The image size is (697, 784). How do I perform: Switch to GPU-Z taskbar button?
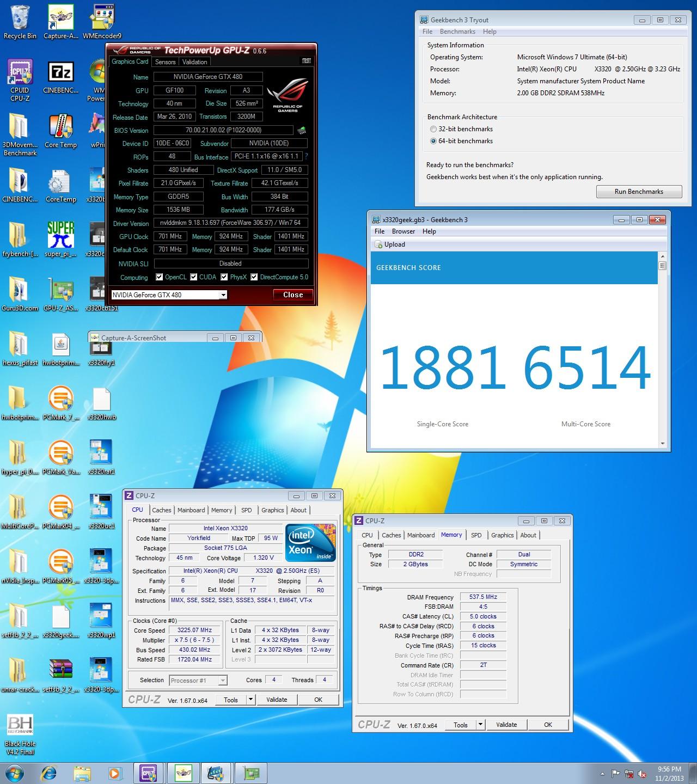tap(251, 773)
